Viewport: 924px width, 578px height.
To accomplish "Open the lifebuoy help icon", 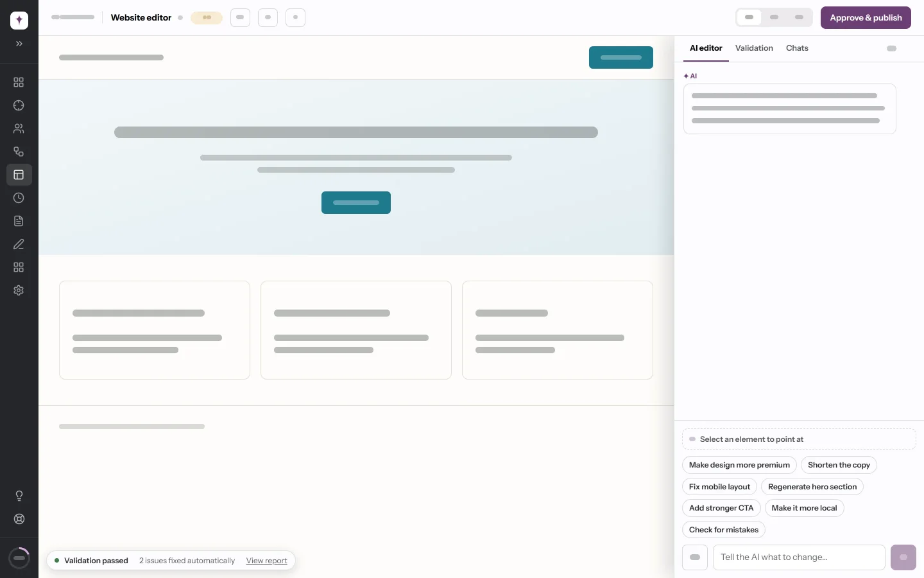I will pos(19,519).
